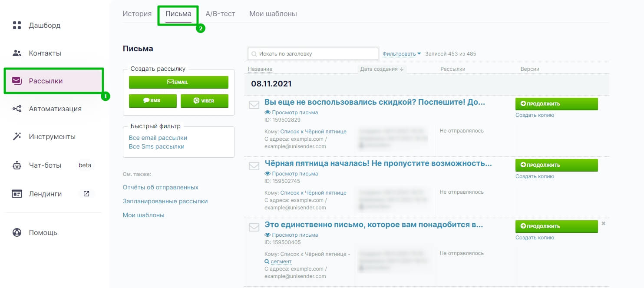Click the Инструменты magic wand icon
644x288 pixels.
17,136
